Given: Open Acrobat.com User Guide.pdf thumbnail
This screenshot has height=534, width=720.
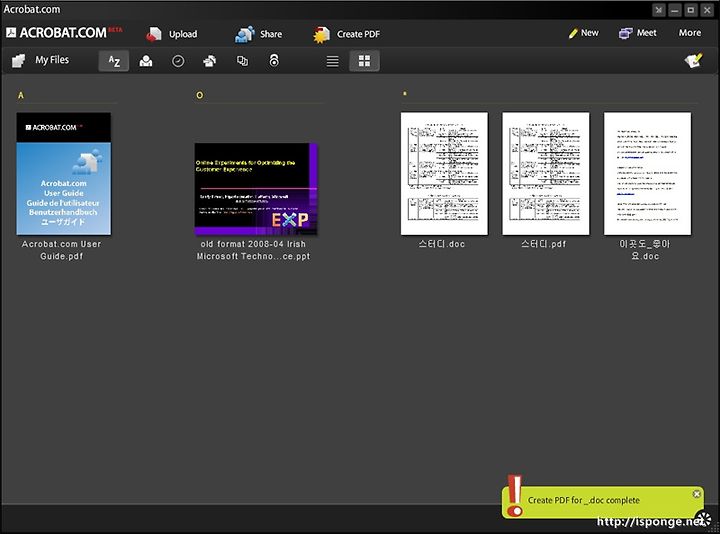Looking at the screenshot, I should click(x=64, y=174).
